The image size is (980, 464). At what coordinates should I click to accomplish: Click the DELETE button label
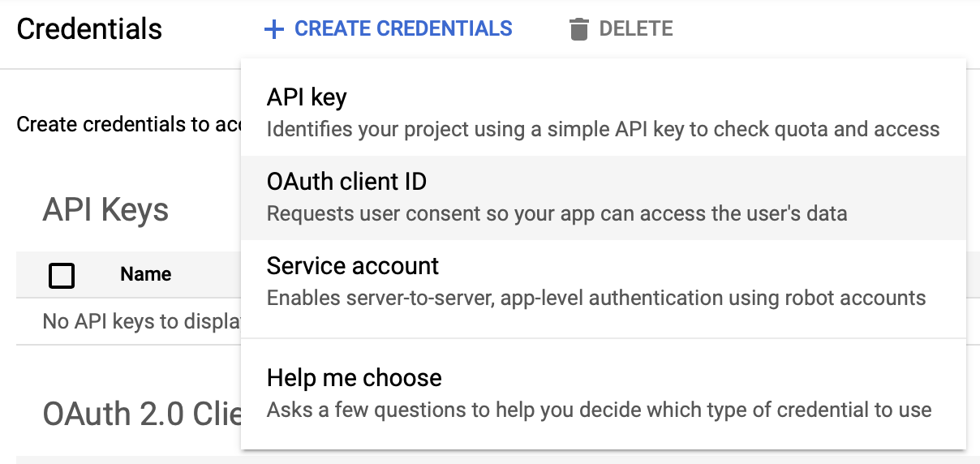pos(636,29)
